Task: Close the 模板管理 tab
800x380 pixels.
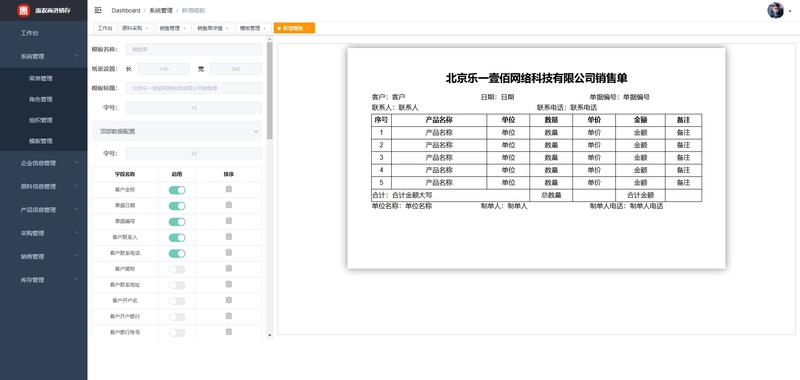Action: (265, 28)
